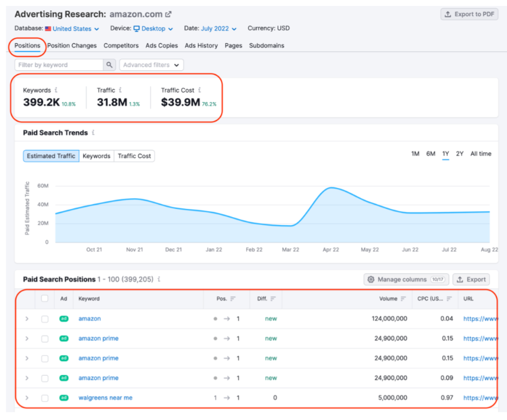The width and height of the screenshot is (507, 420).
Task: Switch trends chart to Keywords view
Action: click(96, 156)
